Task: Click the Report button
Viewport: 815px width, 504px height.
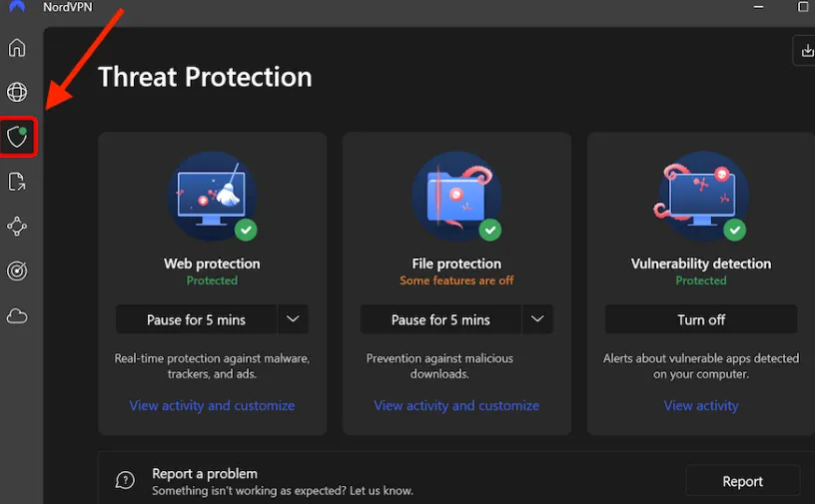Action: click(x=742, y=481)
